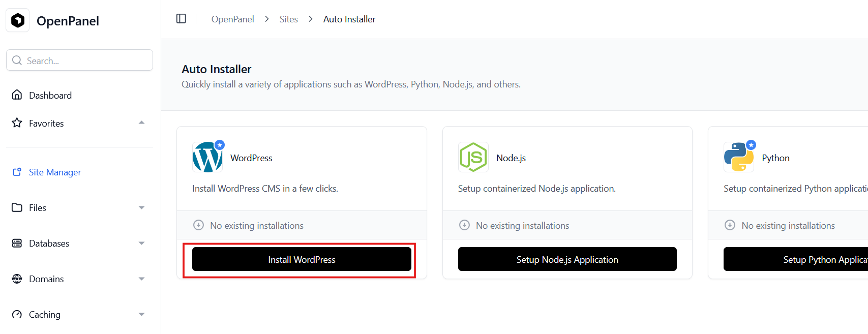Open Site Manager page
868x334 pixels.
click(x=55, y=172)
